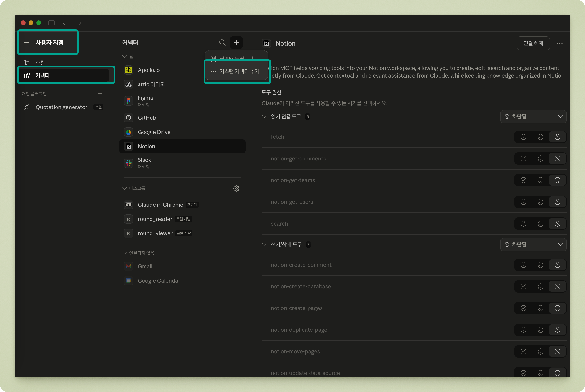Viewport: 585px width, 392px height.
Task: Collapse the 데스크톱 connectors section
Action: (125, 188)
